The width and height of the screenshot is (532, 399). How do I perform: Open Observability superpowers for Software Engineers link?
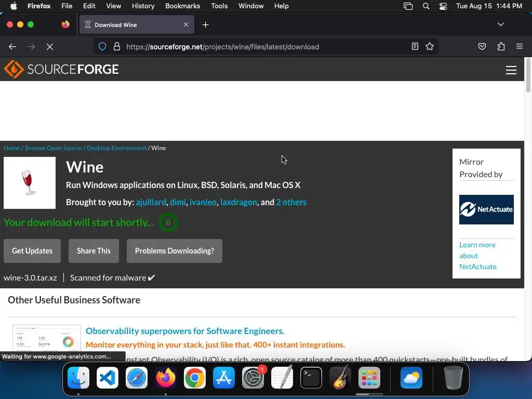click(185, 331)
